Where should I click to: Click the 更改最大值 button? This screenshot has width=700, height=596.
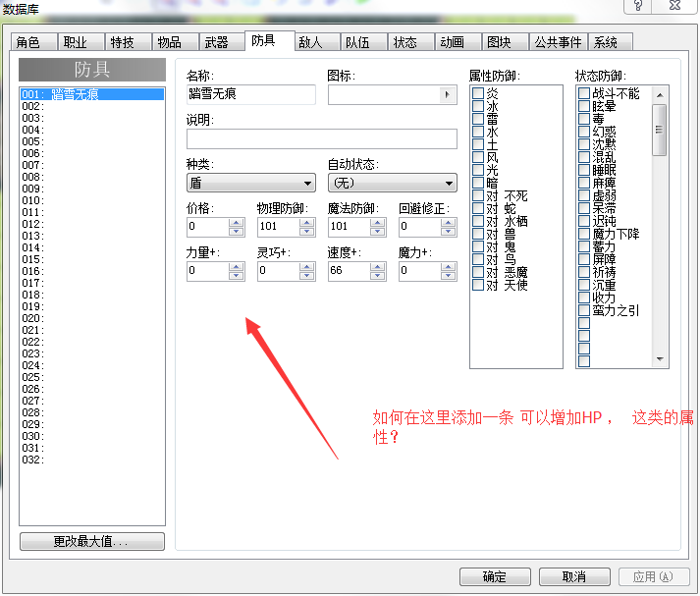coord(92,542)
